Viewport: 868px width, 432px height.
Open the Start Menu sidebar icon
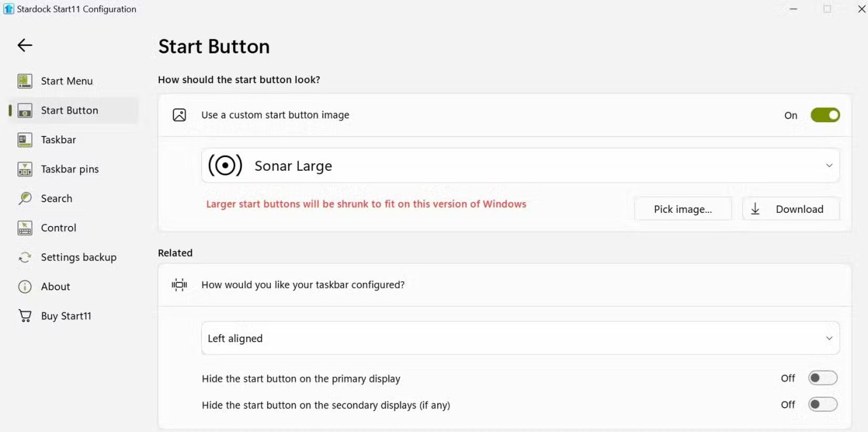25,81
